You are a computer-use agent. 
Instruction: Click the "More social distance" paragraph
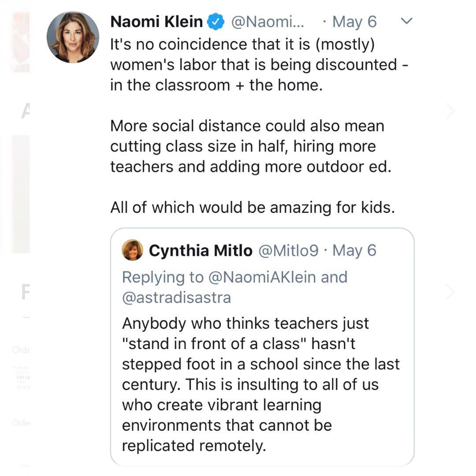point(250,146)
